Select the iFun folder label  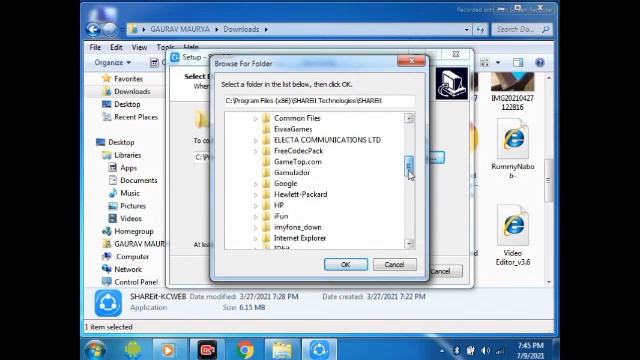pyautogui.click(x=281, y=216)
